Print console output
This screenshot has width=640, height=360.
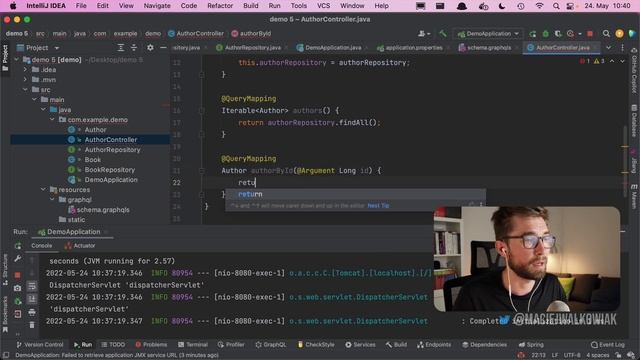(x=32, y=313)
